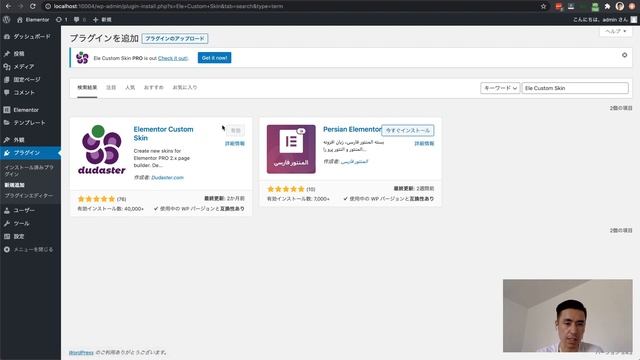Image resolution: width=640 pixels, height=360 pixels.
Task: Open 詳細情報 for Persian Elementor
Action: 424,143
